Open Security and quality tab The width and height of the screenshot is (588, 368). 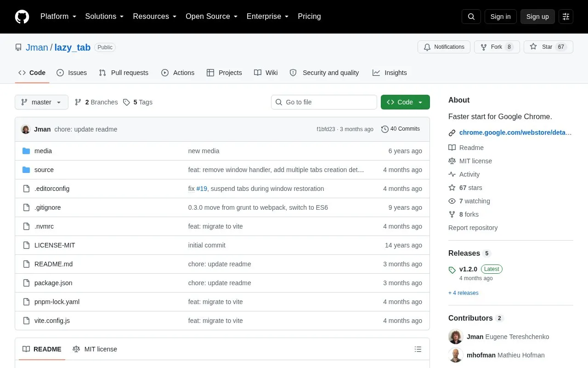(x=324, y=73)
